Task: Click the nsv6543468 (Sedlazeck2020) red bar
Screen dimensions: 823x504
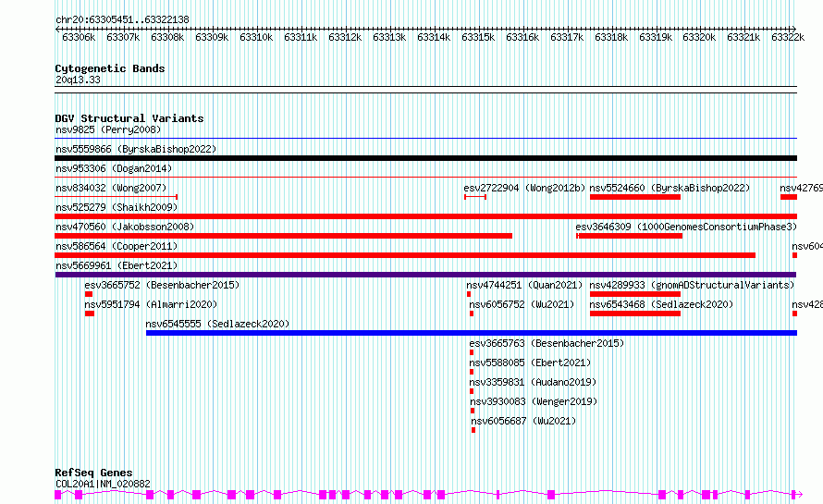Action: 635,313
